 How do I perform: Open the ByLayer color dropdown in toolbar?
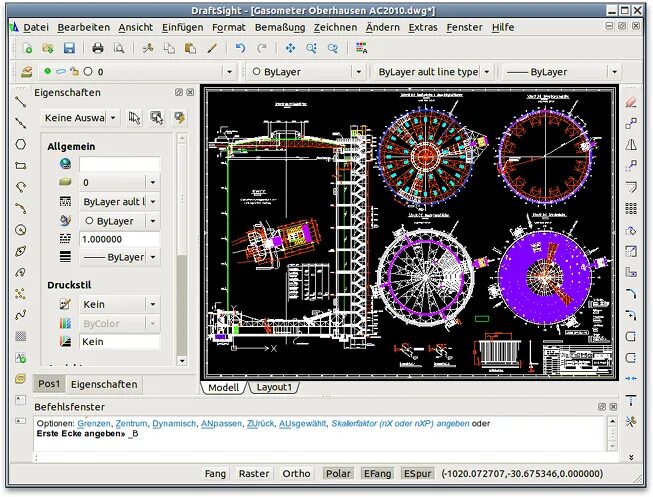click(x=359, y=72)
